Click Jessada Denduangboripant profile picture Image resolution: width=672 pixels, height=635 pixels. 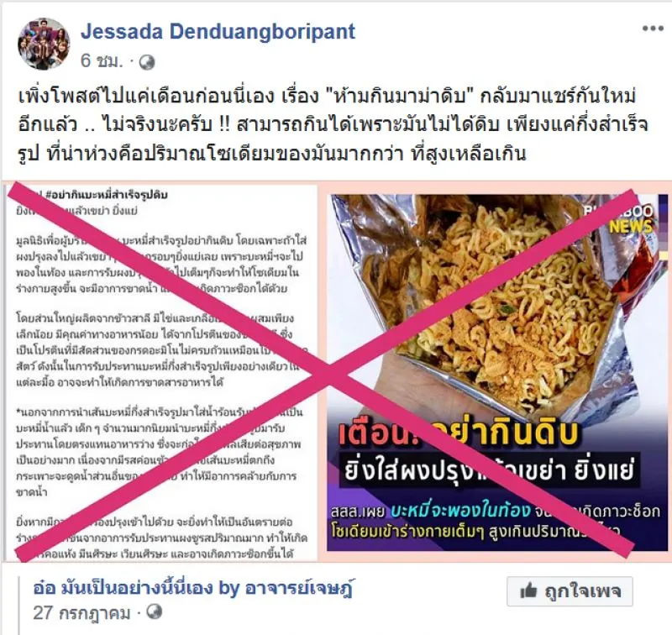coord(44,45)
